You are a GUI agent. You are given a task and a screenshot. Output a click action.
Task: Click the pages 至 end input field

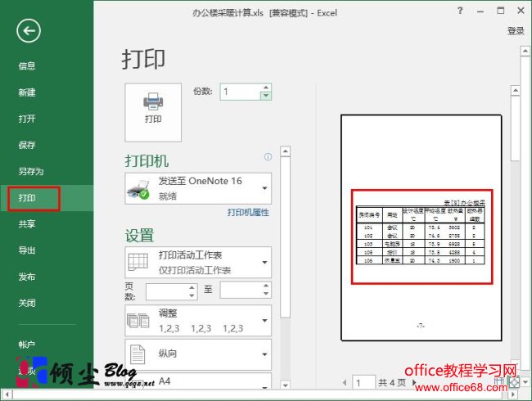click(241, 291)
